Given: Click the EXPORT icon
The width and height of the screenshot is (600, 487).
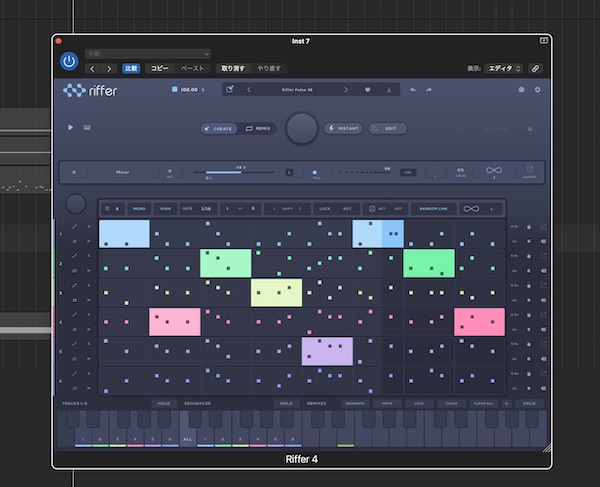Looking at the screenshot, I should click(530, 172).
